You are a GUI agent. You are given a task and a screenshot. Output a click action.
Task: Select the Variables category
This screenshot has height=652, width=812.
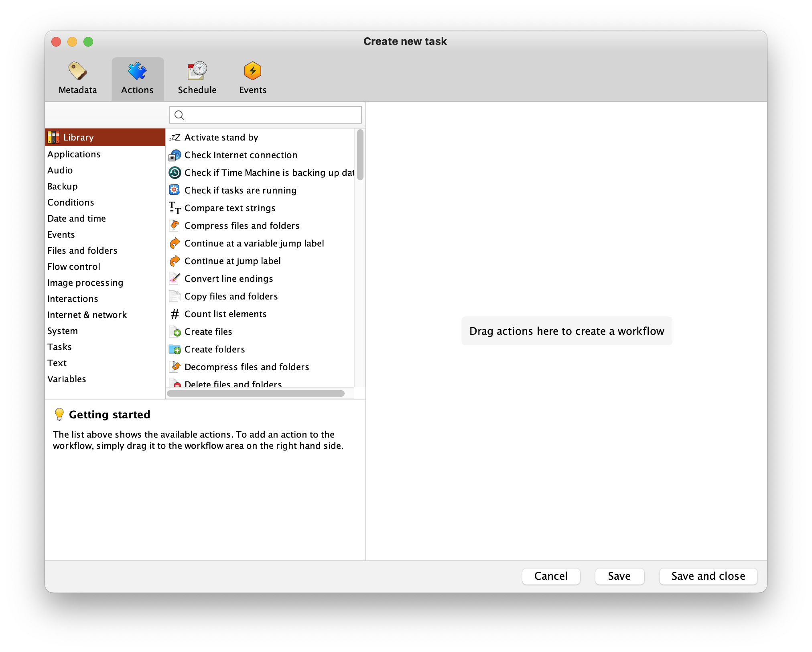click(x=67, y=379)
